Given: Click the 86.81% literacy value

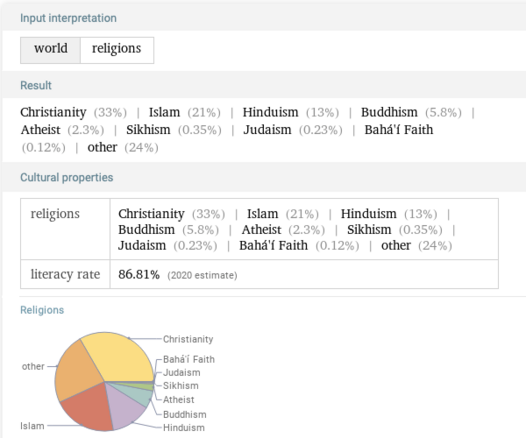Looking at the screenshot, I should tap(139, 274).
